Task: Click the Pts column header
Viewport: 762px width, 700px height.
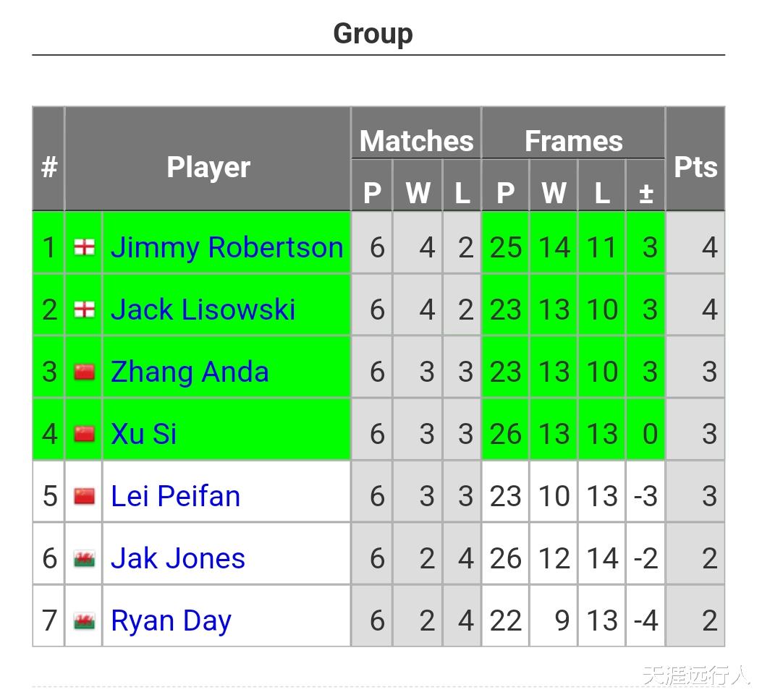Action: [695, 167]
